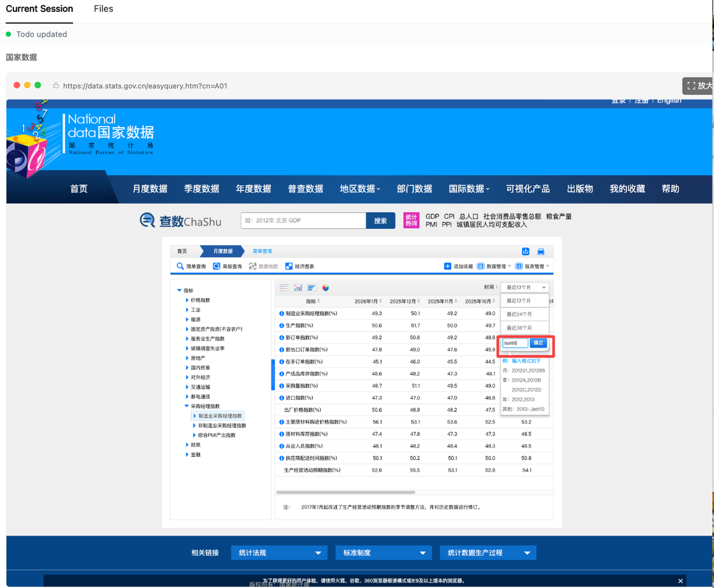This screenshot has height=588, width=714.
Task: Click the ChaShu search logo icon
Action: (147, 220)
